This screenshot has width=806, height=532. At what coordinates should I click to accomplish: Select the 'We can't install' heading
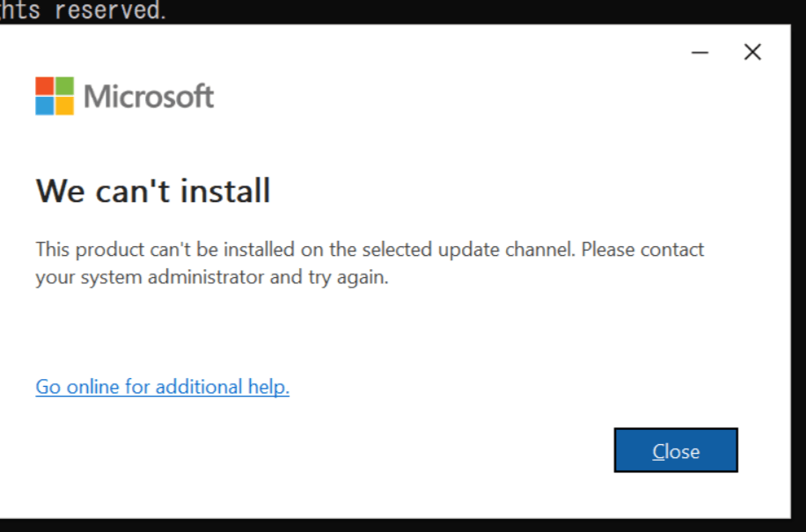pyautogui.click(x=152, y=191)
